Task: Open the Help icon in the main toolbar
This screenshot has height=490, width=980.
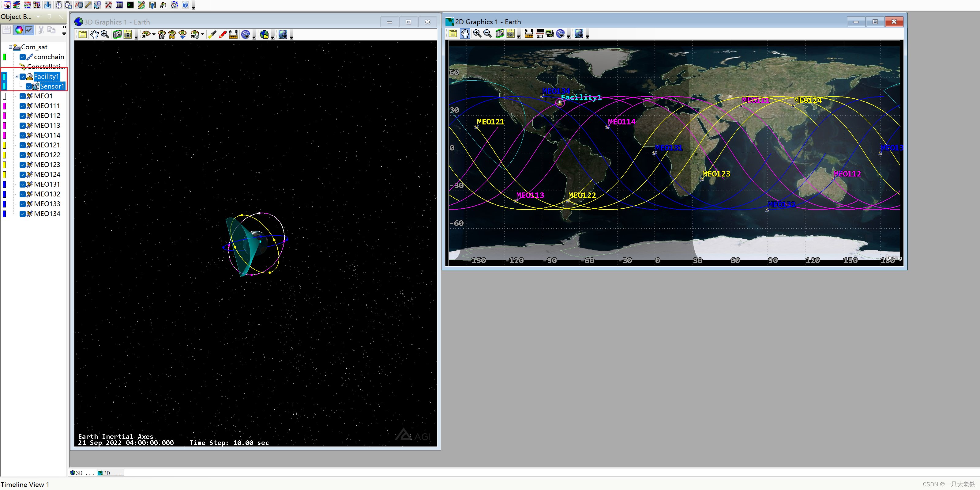Action: pyautogui.click(x=185, y=5)
